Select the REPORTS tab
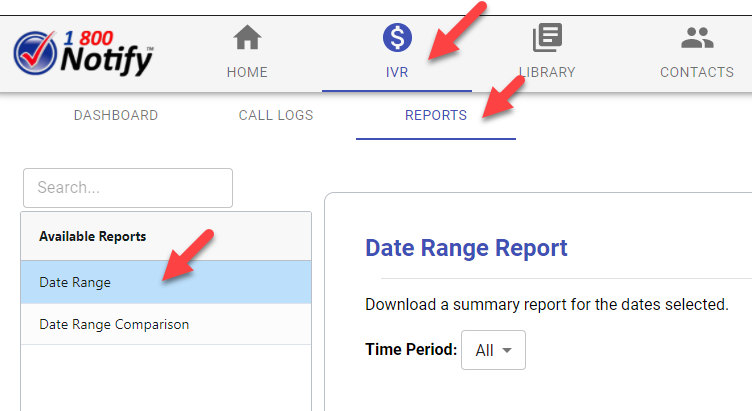This screenshot has height=411, width=752. click(x=436, y=115)
